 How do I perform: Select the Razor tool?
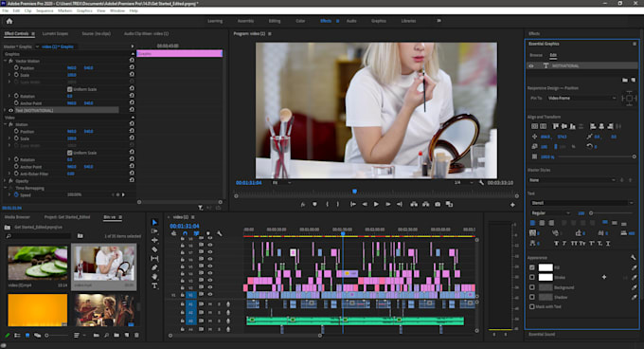pyautogui.click(x=154, y=249)
